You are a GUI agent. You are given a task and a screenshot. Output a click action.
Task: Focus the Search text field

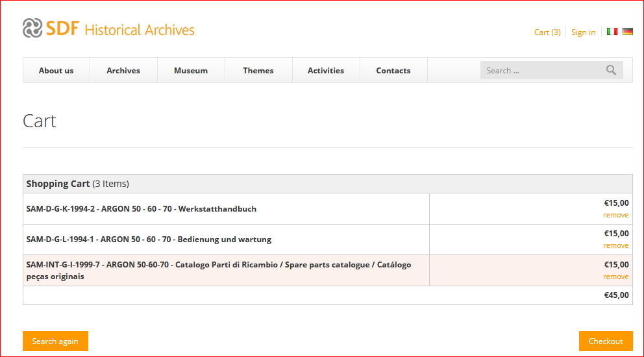(x=542, y=70)
